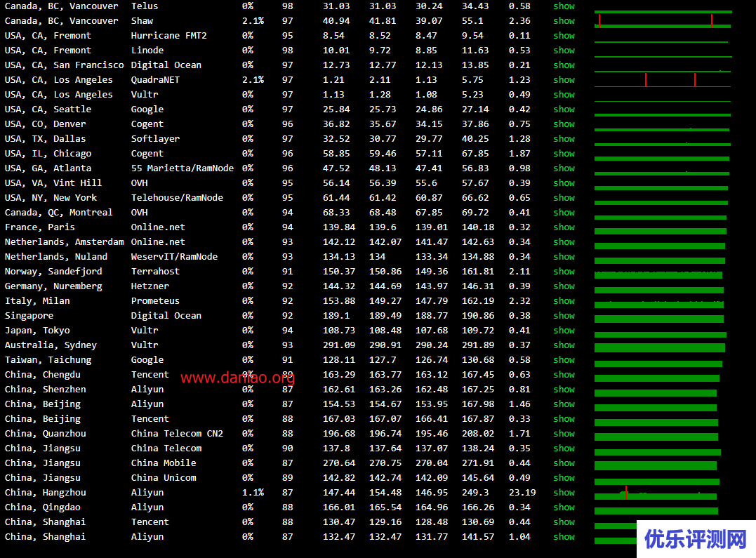This screenshot has height=558, width=756.
Task: Click show for the Singapore row
Action: [x=564, y=315]
